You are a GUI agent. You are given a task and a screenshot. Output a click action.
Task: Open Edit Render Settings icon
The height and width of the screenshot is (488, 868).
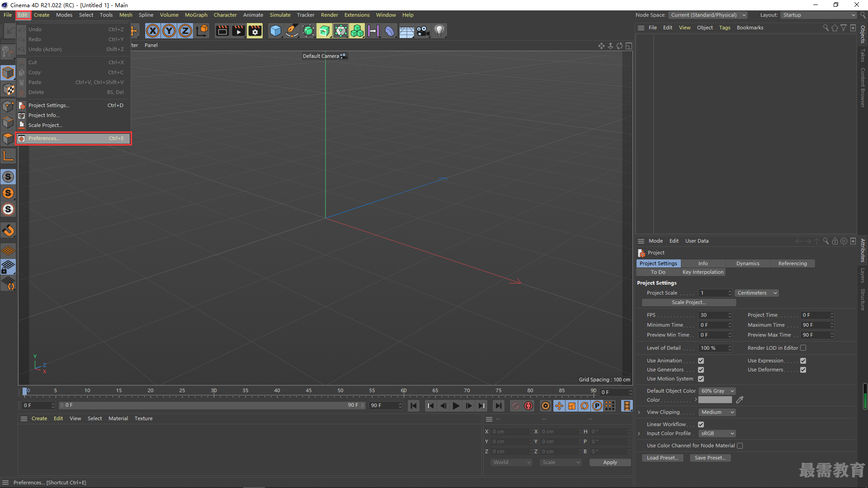255,31
